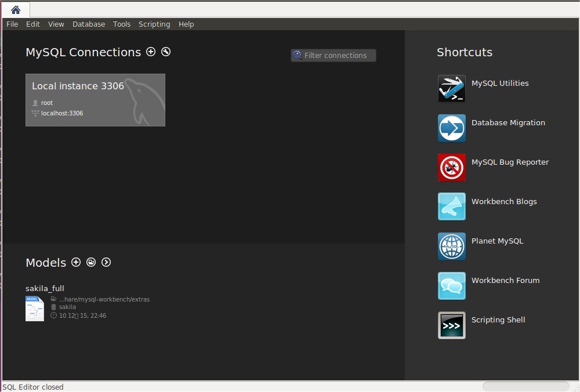Add a new MySQL connection with the plus icon
Image resolution: width=580 pixels, height=392 pixels.
[151, 52]
